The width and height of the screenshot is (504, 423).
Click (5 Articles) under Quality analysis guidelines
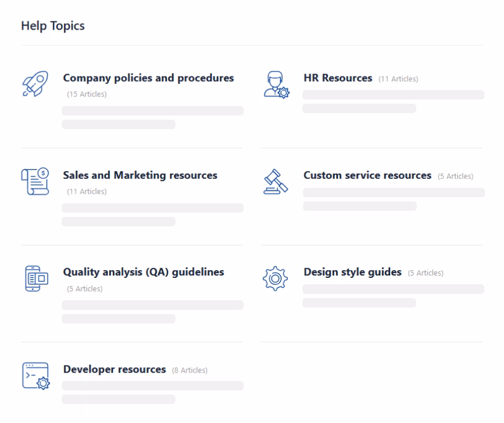[85, 289]
